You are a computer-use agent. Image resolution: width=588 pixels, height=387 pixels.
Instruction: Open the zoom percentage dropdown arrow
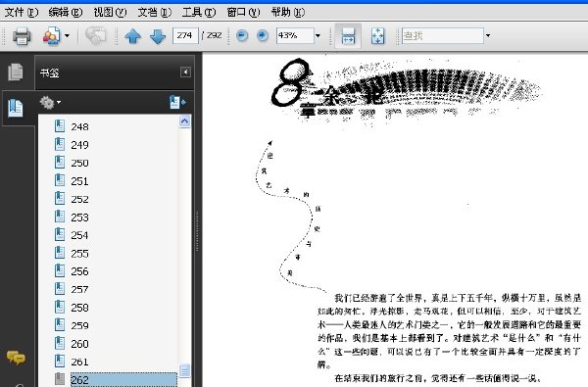point(318,35)
